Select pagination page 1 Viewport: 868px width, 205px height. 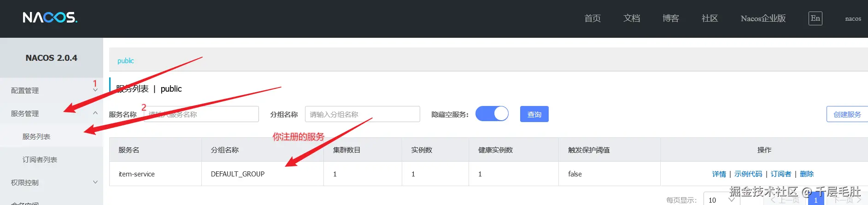816,199
